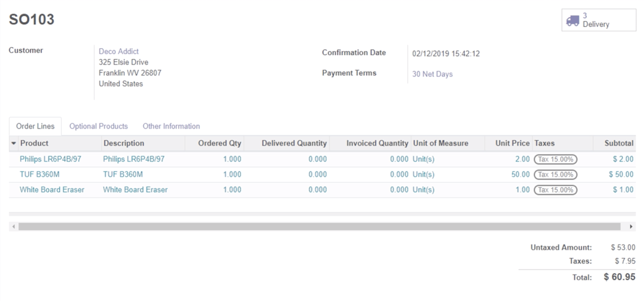Click ordered qty 1.000 on Philips row
Image resolution: width=644 pixels, height=301 pixels.
tap(232, 159)
